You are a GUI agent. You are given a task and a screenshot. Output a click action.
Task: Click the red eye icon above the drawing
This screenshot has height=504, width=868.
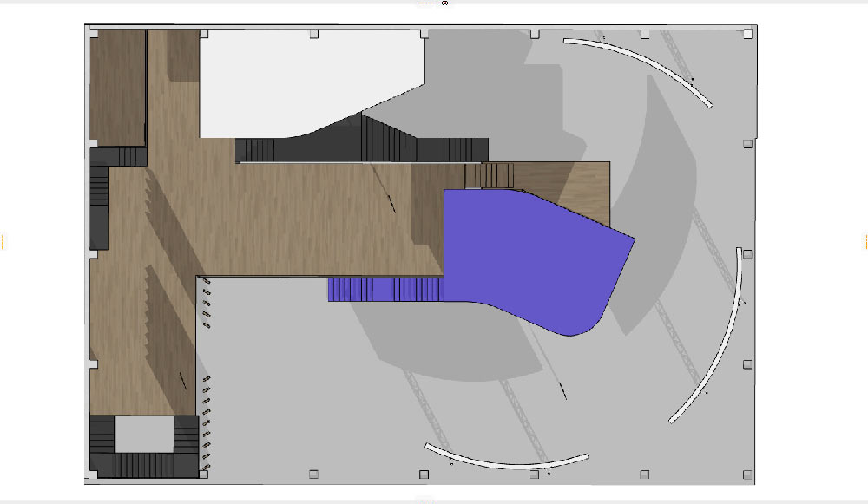445,4
